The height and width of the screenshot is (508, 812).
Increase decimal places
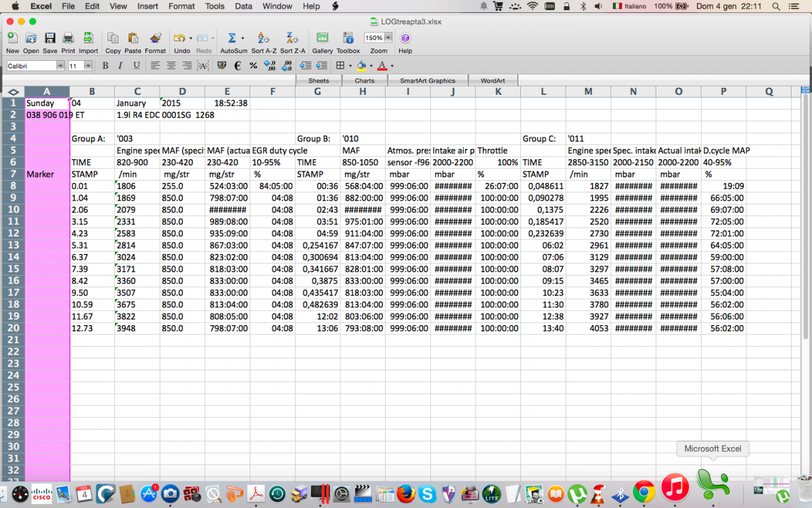(x=269, y=66)
